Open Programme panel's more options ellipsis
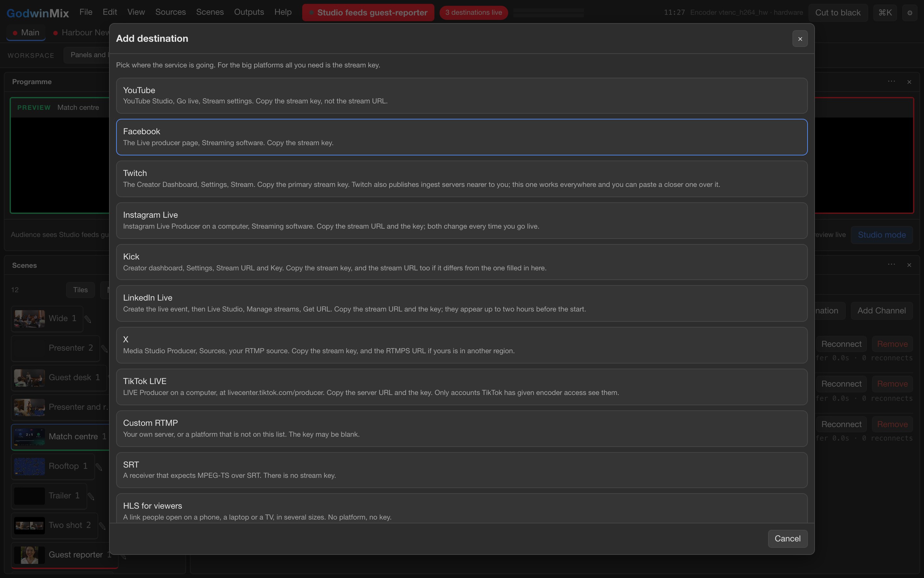The width and height of the screenshot is (924, 578). 892,82
